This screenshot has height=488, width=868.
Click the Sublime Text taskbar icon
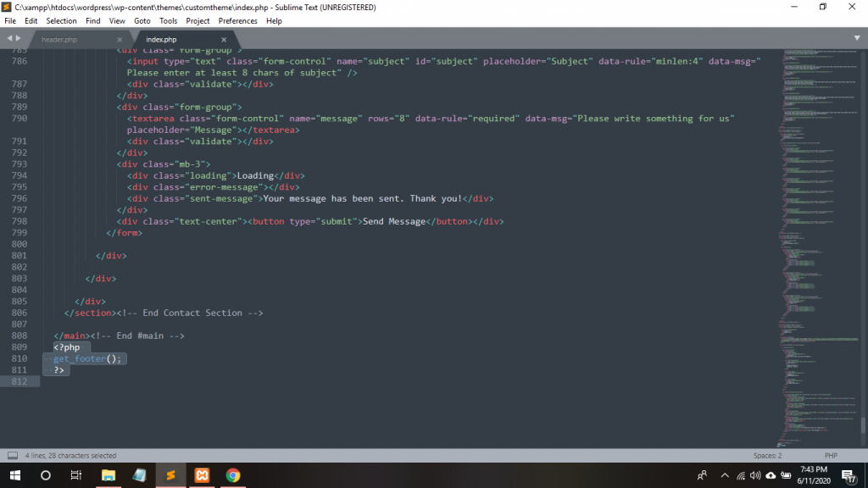point(170,475)
